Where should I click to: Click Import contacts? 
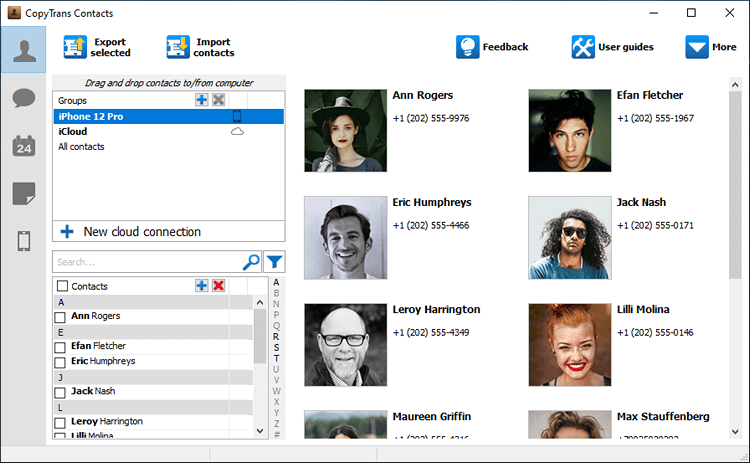pos(200,47)
